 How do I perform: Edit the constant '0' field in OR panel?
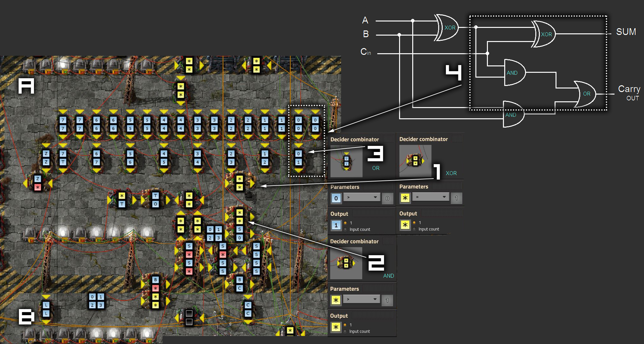387,198
